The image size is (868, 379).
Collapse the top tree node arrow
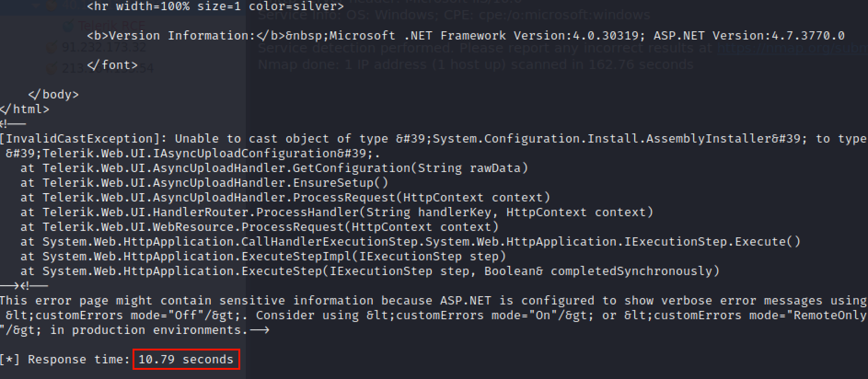pos(35,6)
